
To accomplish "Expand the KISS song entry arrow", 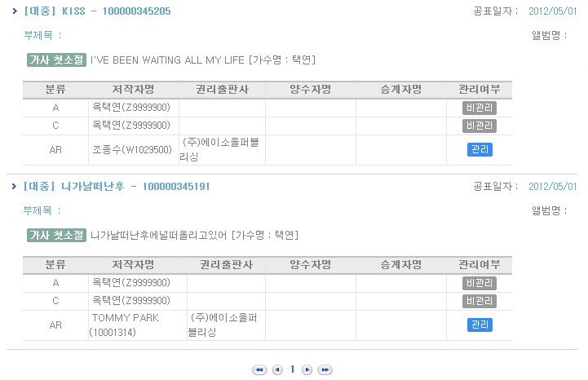I will point(15,11).
